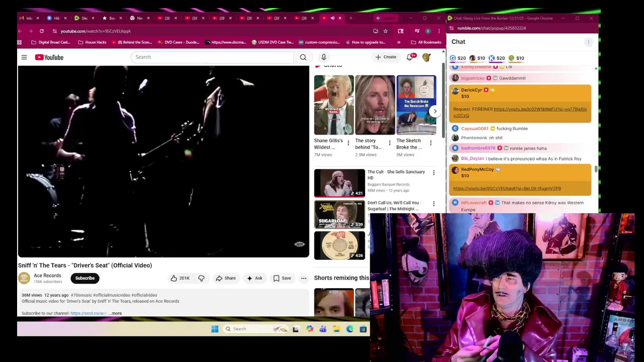Open the YouTube guide hamburger menu
This screenshot has width=644, height=362.
pos(24,57)
